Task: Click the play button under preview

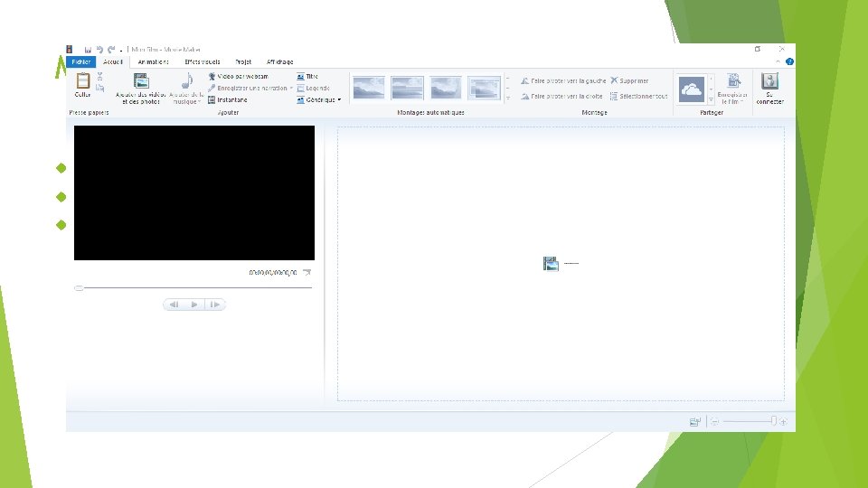Action: coord(194,305)
